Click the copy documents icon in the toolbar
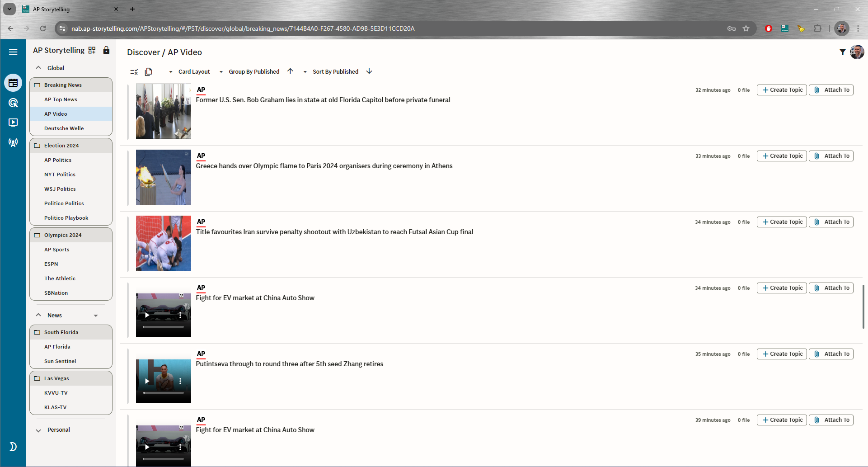 [149, 71]
